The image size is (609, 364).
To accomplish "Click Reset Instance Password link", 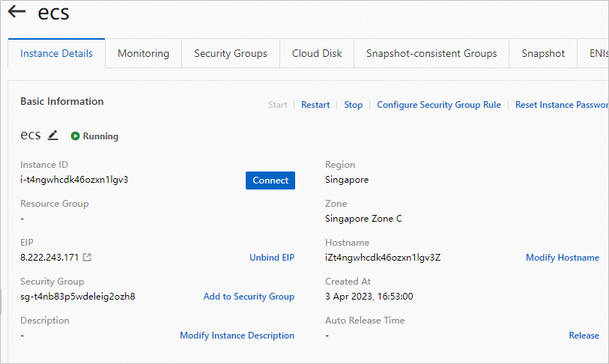I will coord(561,105).
